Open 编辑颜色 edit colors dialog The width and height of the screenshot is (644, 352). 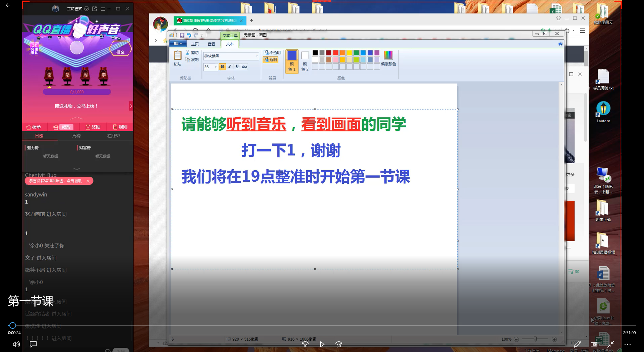point(388,58)
